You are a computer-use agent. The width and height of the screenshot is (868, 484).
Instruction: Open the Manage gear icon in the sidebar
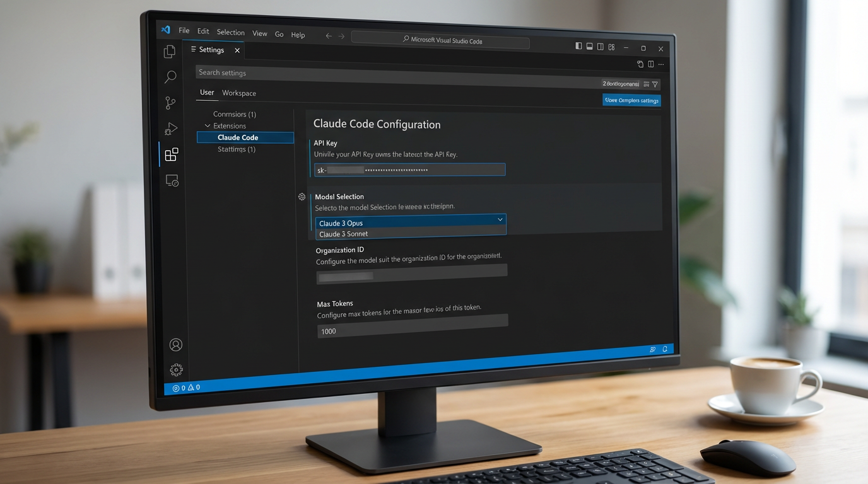click(x=175, y=370)
